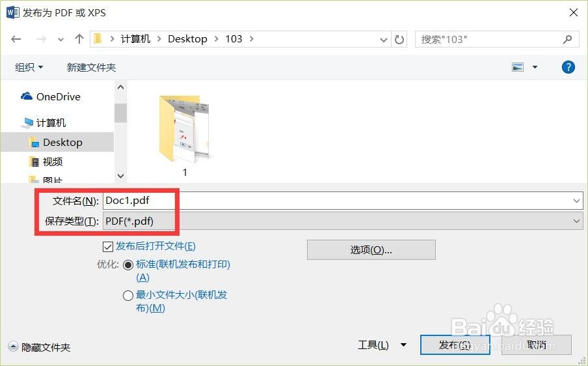
Task: Open the 工具 menu
Action: click(382, 345)
